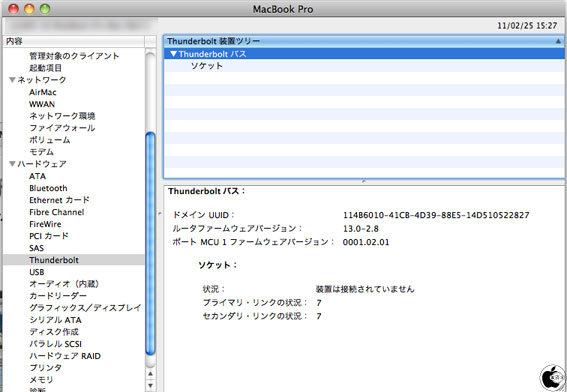Click port MCU firmware value 0001.02.01

point(366,242)
